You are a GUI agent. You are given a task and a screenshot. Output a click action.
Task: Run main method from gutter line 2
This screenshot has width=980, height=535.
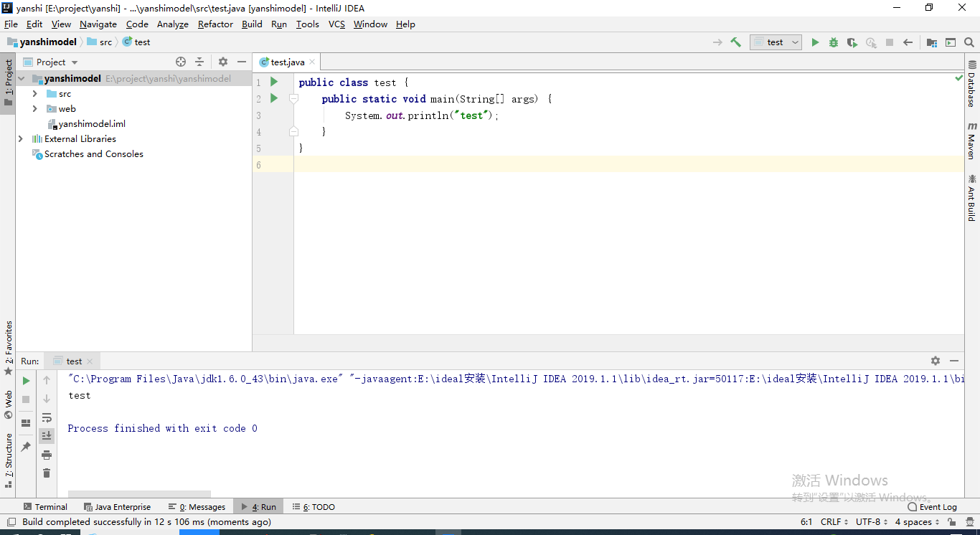point(273,98)
